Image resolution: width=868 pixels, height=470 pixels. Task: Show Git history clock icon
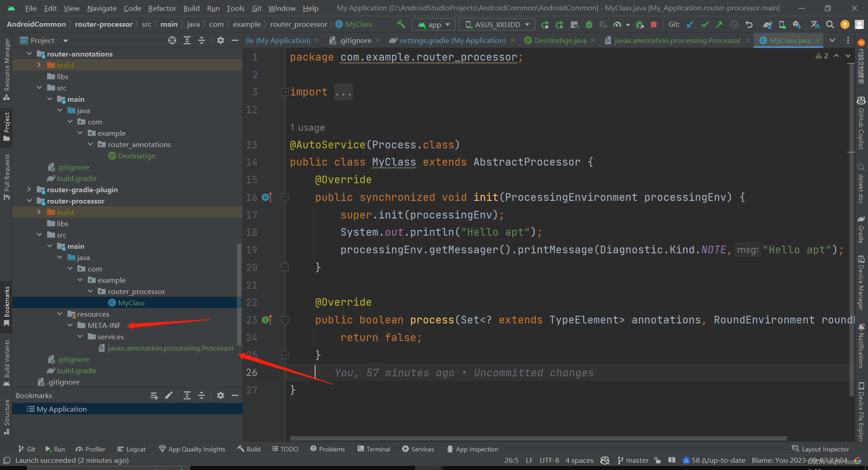point(734,24)
